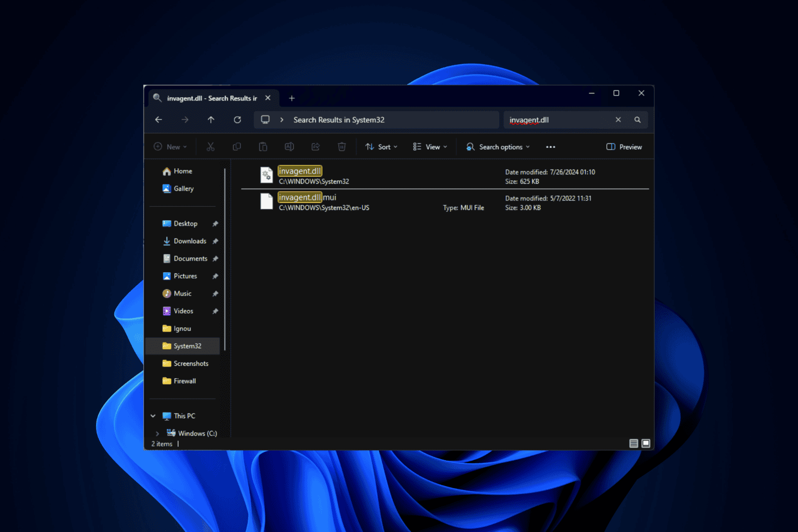Open the New dropdown menu
This screenshot has height=532, width=798.
tap(170, 147)
